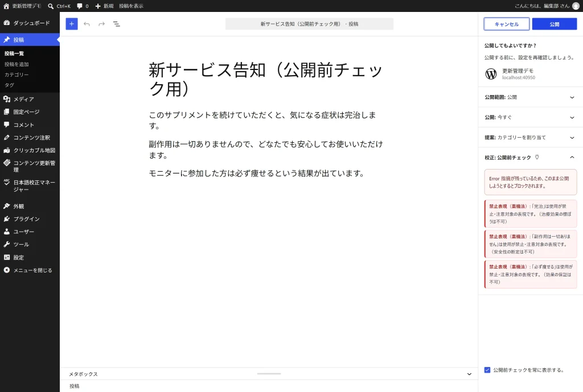This screenshot has height=392, width=583.
Task: Click paragraph starting 副作用は一切ありません
Action: point(266,150)
